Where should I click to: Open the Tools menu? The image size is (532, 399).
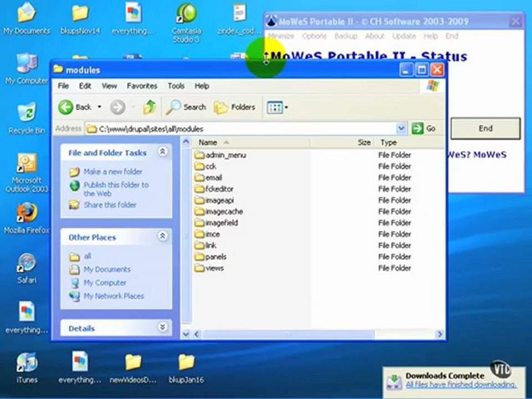[176, 86]
